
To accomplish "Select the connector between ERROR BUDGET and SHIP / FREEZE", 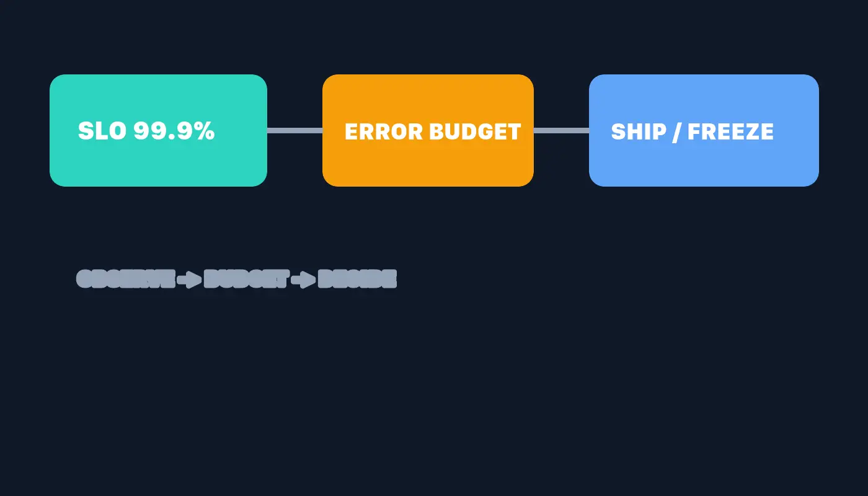I will (561, 130).
